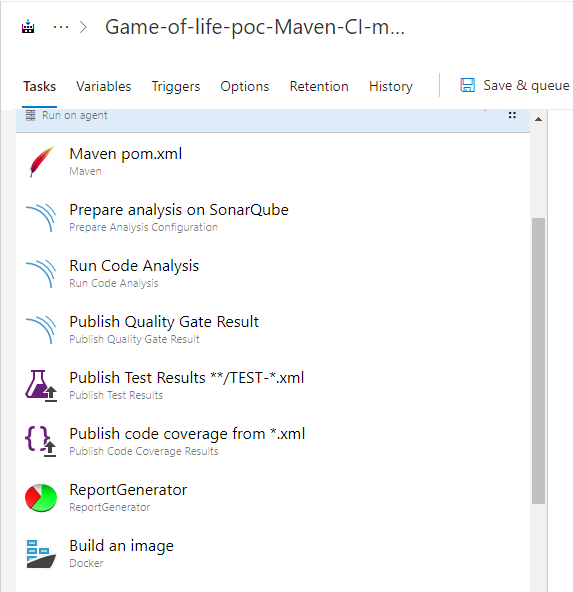The width and height of the screenshot is (573, 592).
Task: Click the scrollbar up arrow
Action: pyautogui.click(x=539, y=119)
